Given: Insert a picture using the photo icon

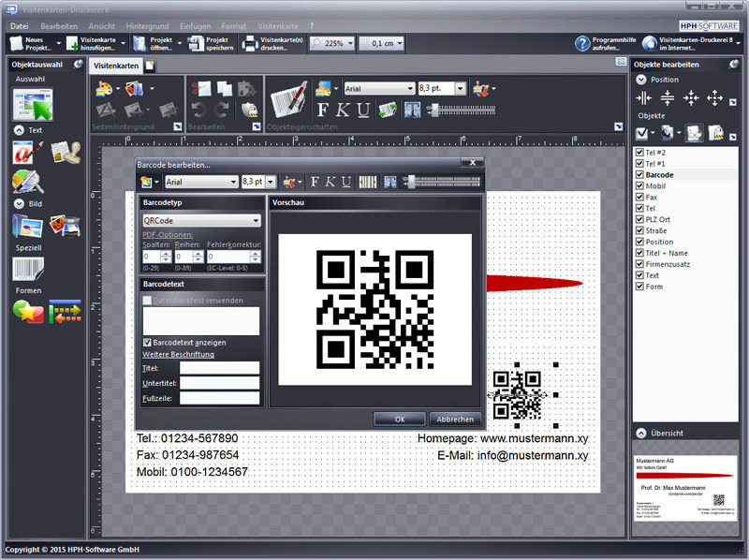Looking at the screenshot, I should pos(27,227).
